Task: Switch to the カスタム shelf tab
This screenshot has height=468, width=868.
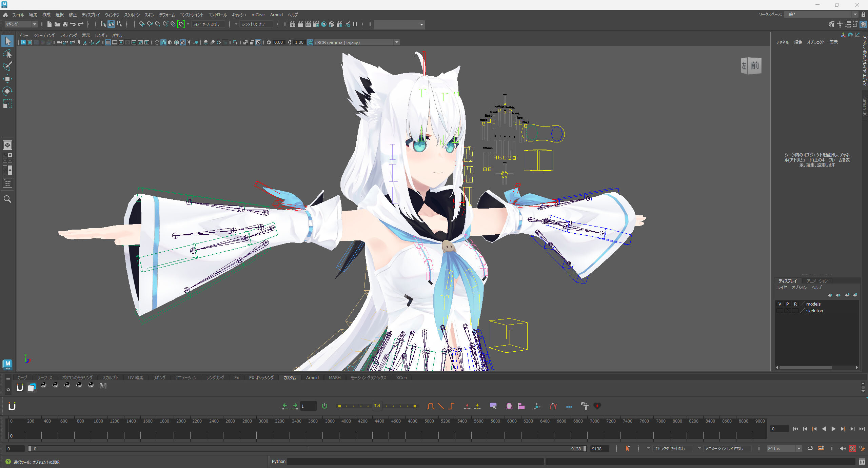Action: pos(290,377)
